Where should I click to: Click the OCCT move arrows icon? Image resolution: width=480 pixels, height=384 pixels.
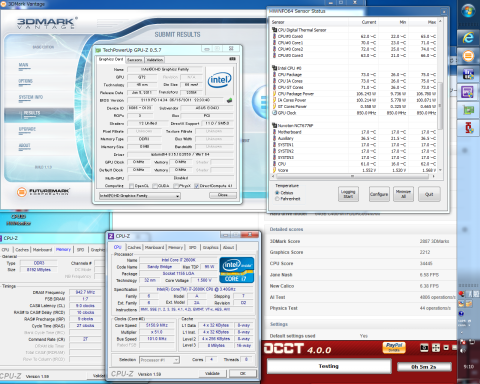(x=436, y=348)
